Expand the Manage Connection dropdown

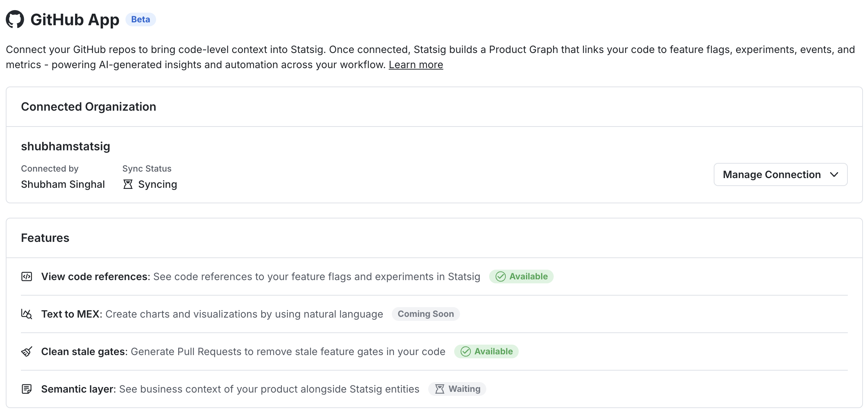tap(780, 174)
